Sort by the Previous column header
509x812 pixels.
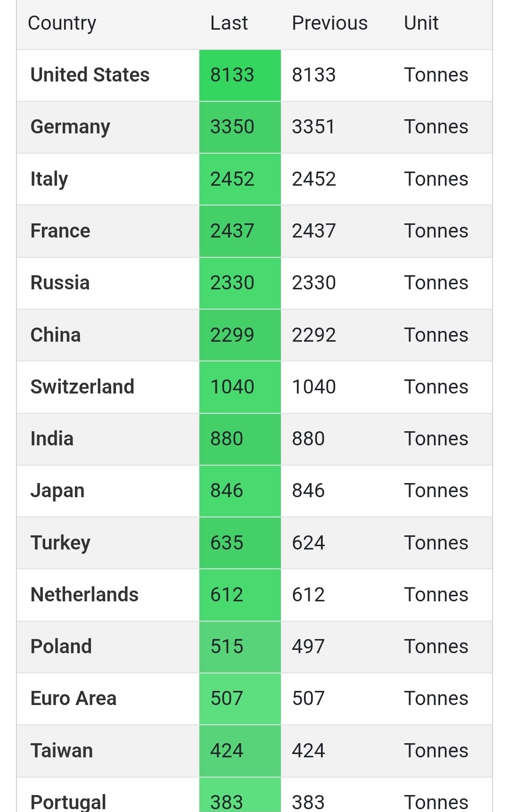click(x=330, y=23)
